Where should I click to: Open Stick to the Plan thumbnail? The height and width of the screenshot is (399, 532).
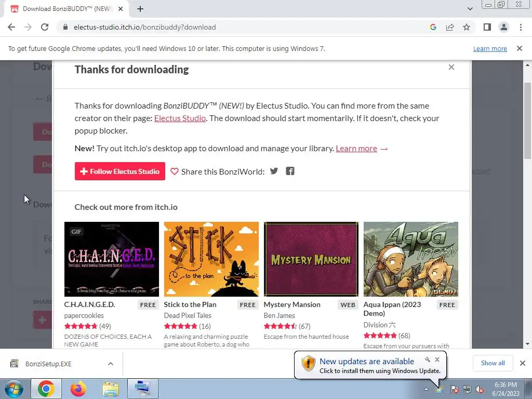click(211, 259)
